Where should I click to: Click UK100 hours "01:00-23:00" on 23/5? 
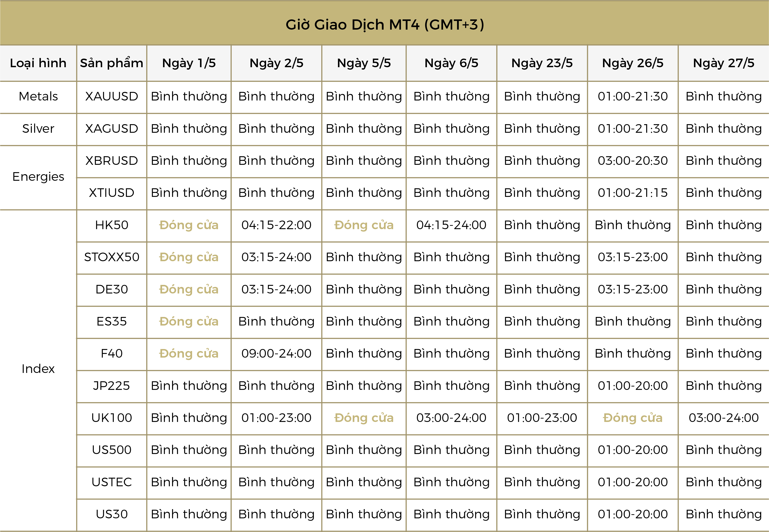pos(542,418)
